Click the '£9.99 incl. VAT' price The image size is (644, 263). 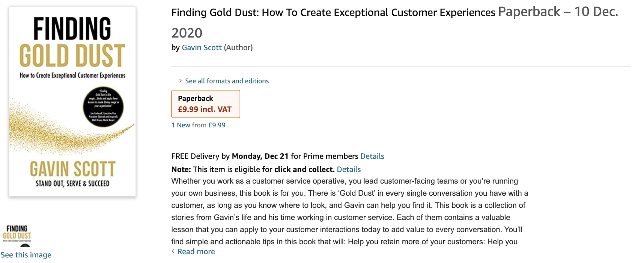(205, 109)
